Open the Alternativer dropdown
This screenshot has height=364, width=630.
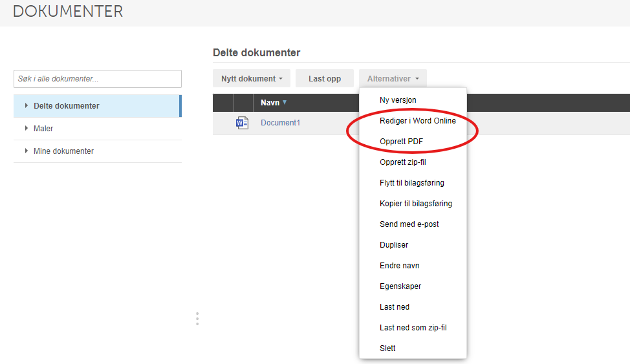pos(393,78)
